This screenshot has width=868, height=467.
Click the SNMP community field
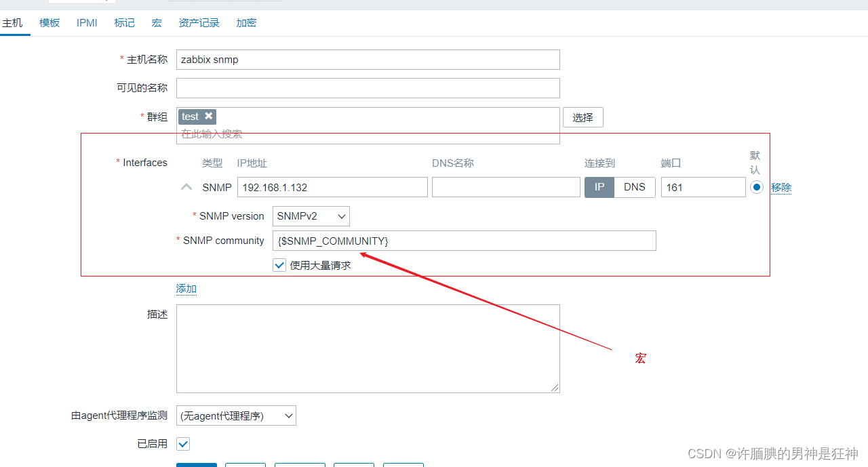(x=465, y=241)
